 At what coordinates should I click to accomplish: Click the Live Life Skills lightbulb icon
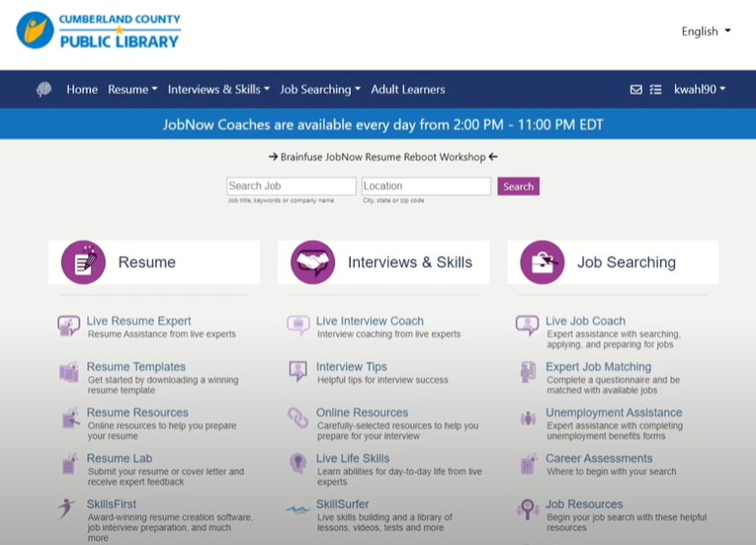[x=297, y=463]
